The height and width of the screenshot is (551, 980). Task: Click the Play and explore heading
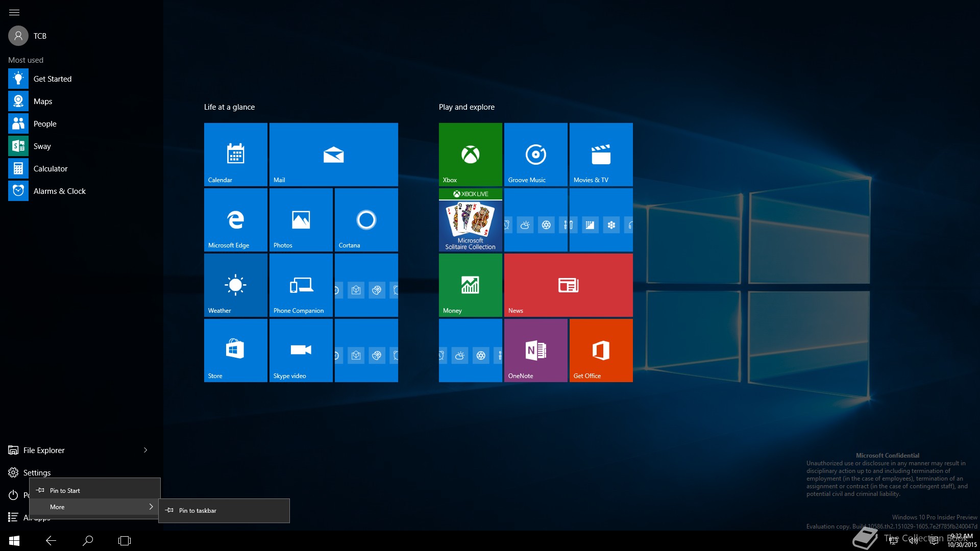pos(467,107)
